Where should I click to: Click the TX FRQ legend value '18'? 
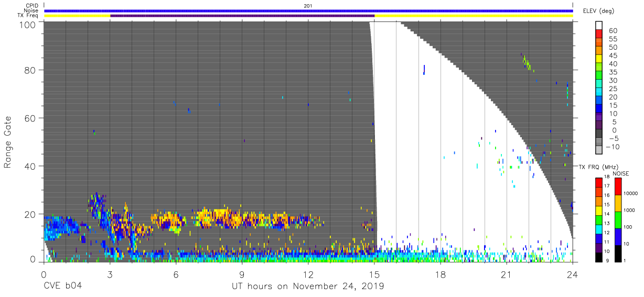607,177
